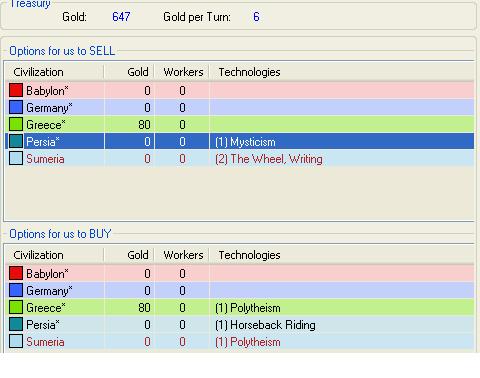The image size is (480, 378).
Task: Sort BUY list by Workers column header
Action: tap(182, 255)
